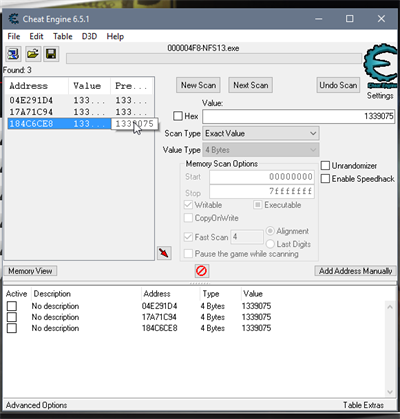Open Table Extras
Viewport: 400px width, 419px height.
(363, 405)
